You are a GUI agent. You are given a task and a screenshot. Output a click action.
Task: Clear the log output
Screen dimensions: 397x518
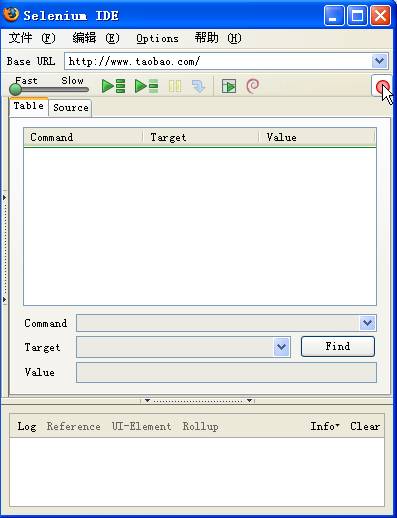pos(365,426)
